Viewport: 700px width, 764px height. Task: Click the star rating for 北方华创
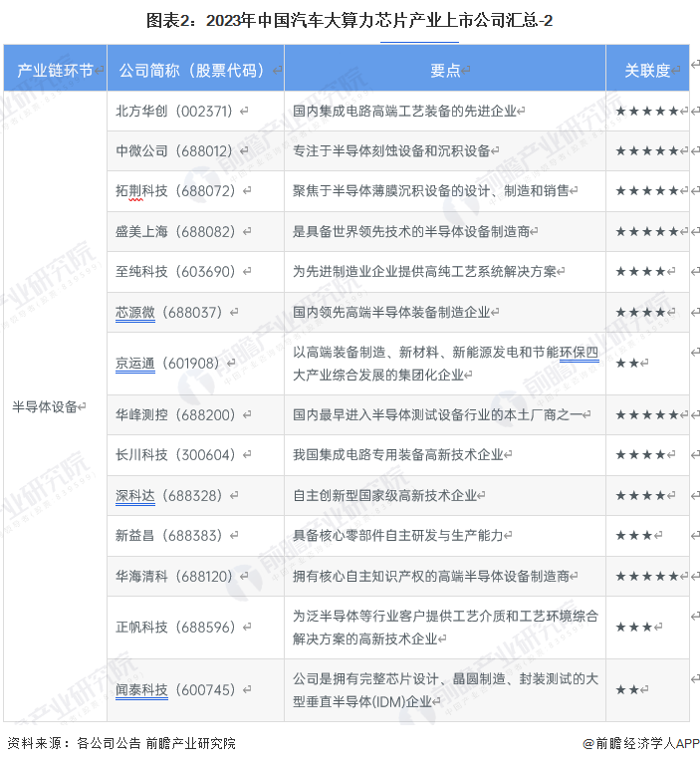(647, 112)
